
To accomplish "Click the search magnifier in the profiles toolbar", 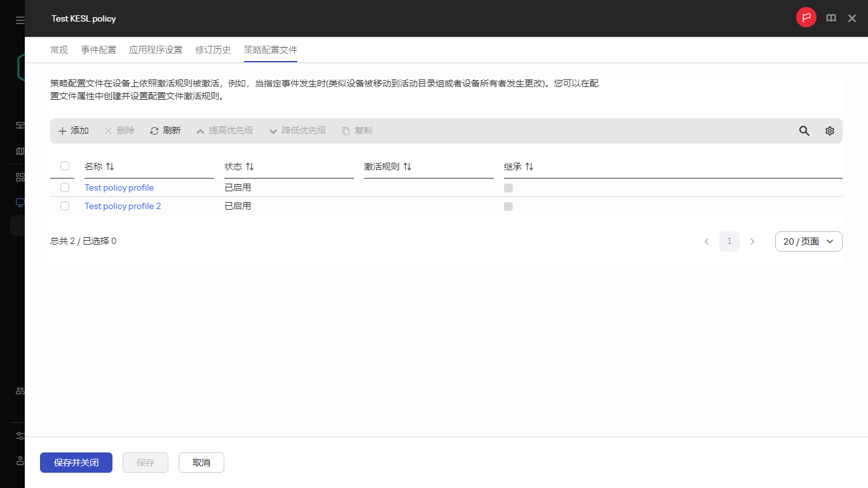I will pos(804,130).
